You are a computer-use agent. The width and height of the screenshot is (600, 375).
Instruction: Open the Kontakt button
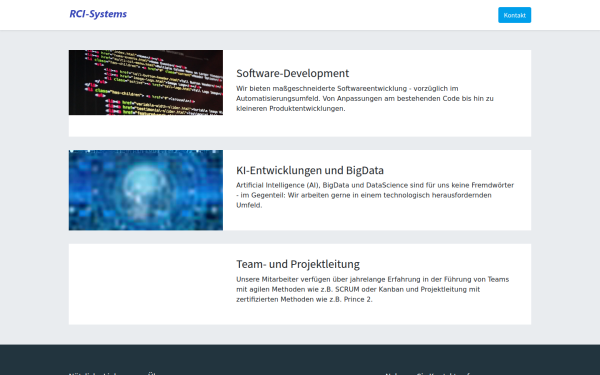514,15
